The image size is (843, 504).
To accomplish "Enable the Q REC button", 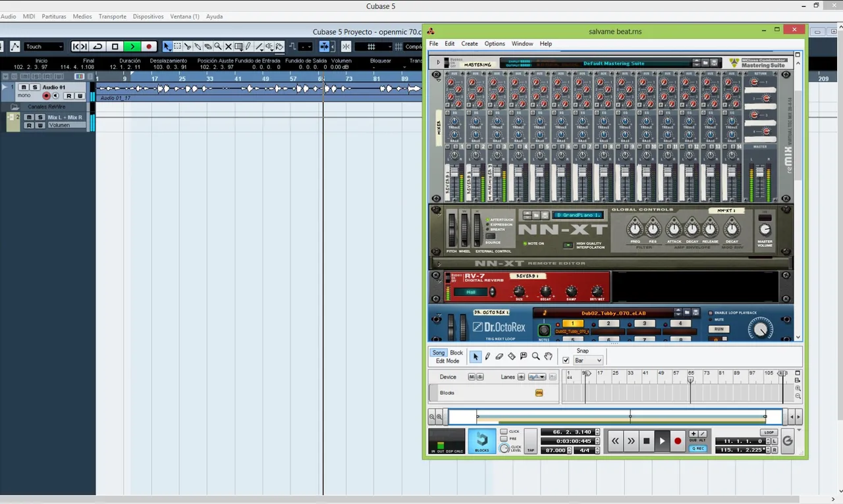I will [697, 449].
